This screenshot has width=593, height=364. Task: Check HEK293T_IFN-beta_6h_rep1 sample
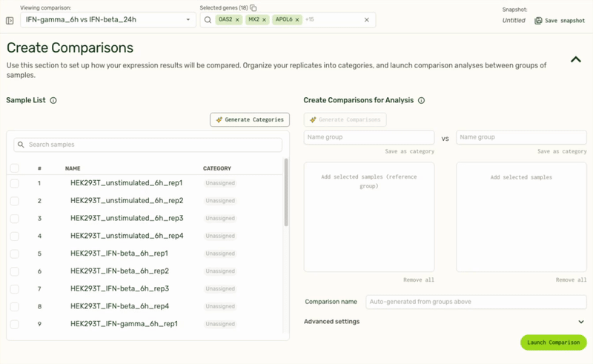pyautogui.click(x=14, y=254)
